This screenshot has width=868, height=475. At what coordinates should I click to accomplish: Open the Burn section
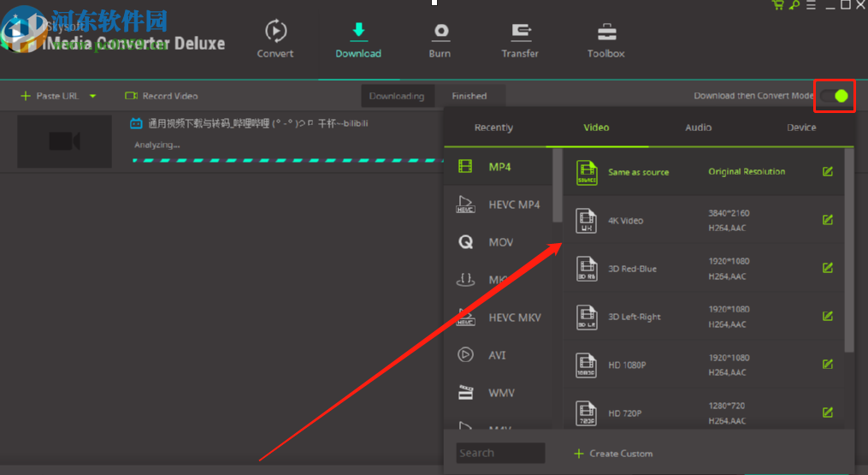pyautogui.click(x=440, y=40)
